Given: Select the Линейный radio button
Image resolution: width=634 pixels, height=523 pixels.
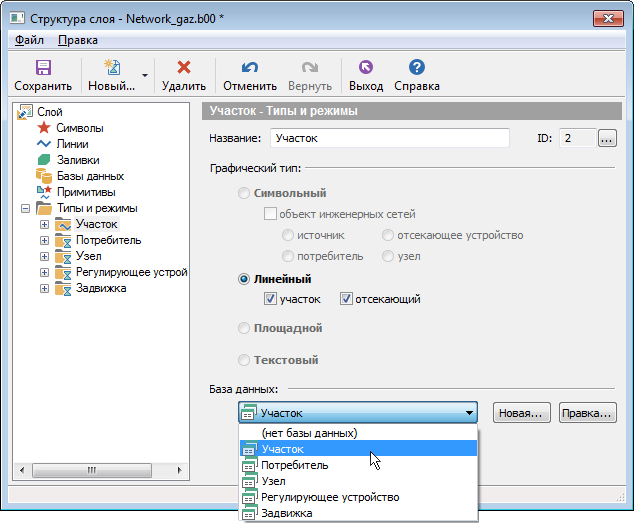Looking at the screenshot, I should 244,279.
